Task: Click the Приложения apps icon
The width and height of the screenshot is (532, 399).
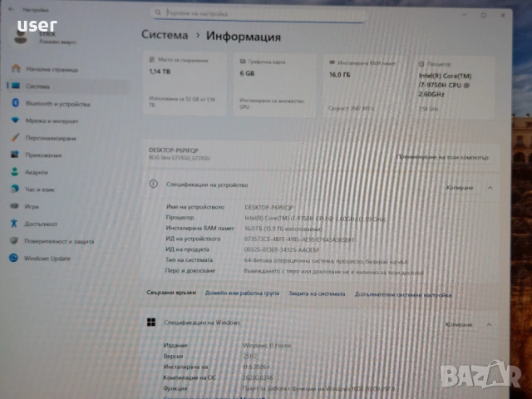Action: pyautogui.click(x=15, y=155)
